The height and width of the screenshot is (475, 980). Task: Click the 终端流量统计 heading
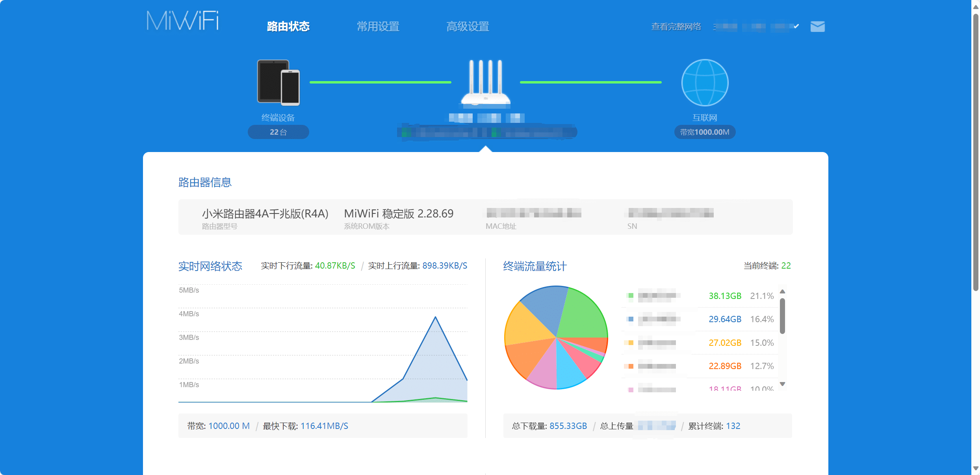[x=535, y=266]
